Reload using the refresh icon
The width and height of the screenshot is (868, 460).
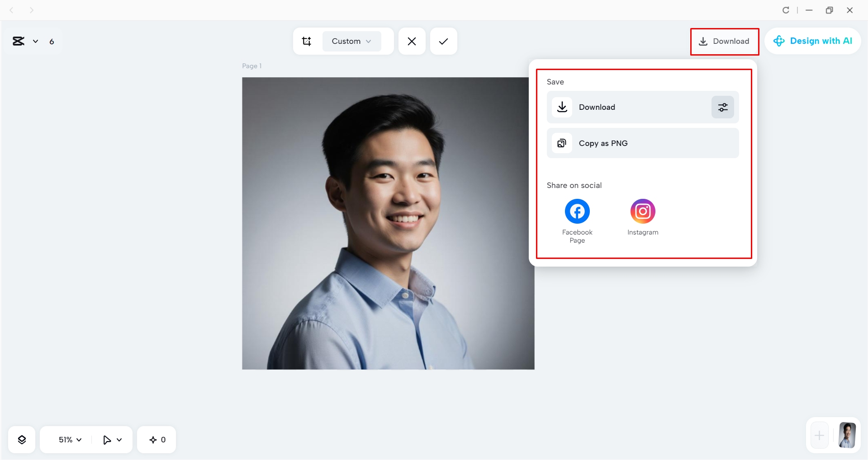(x=786, y=10)
